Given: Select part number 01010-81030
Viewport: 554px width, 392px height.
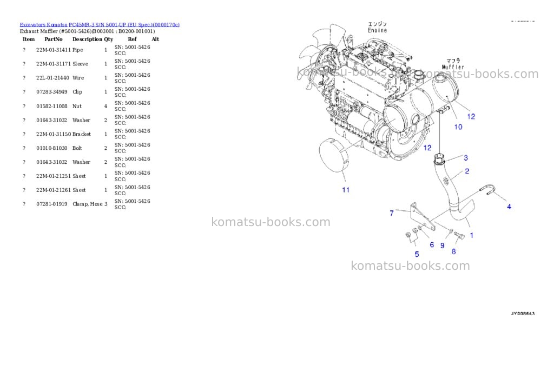Looking at the screenshot, I should tap(51, 148).
